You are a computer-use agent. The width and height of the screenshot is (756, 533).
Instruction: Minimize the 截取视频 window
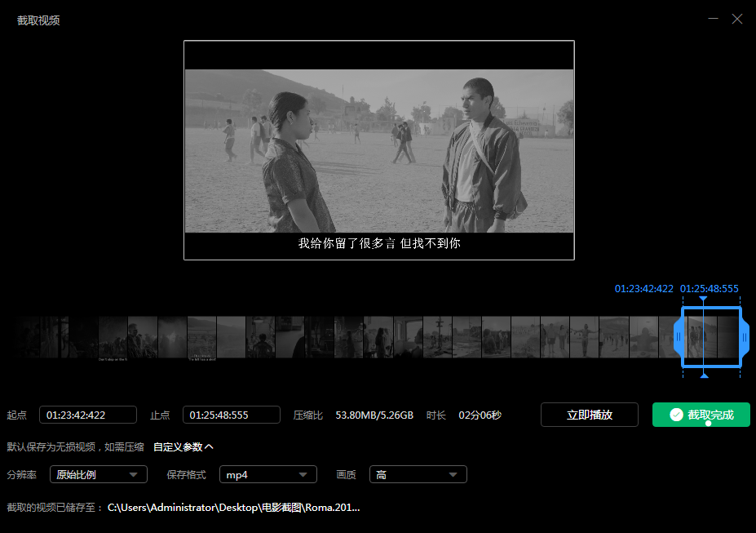pyautogui.click(x=714, y=19)
